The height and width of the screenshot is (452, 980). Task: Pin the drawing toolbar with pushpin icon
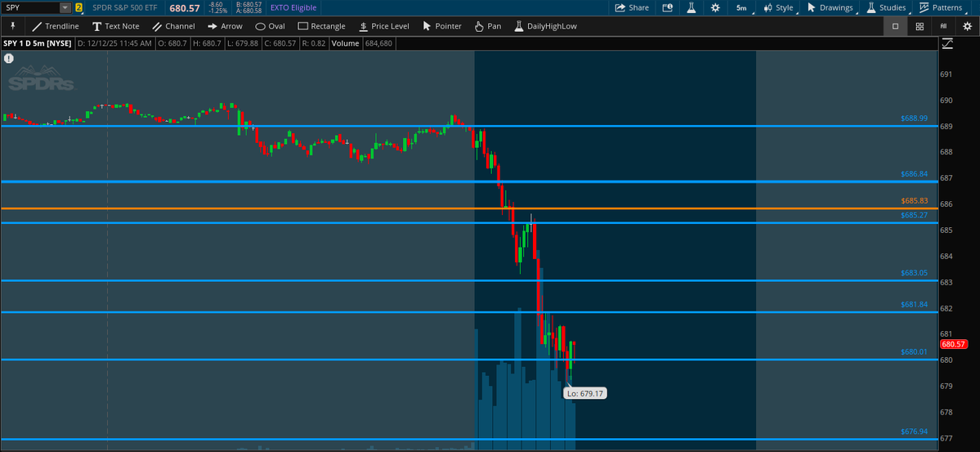tap(12, 26)
